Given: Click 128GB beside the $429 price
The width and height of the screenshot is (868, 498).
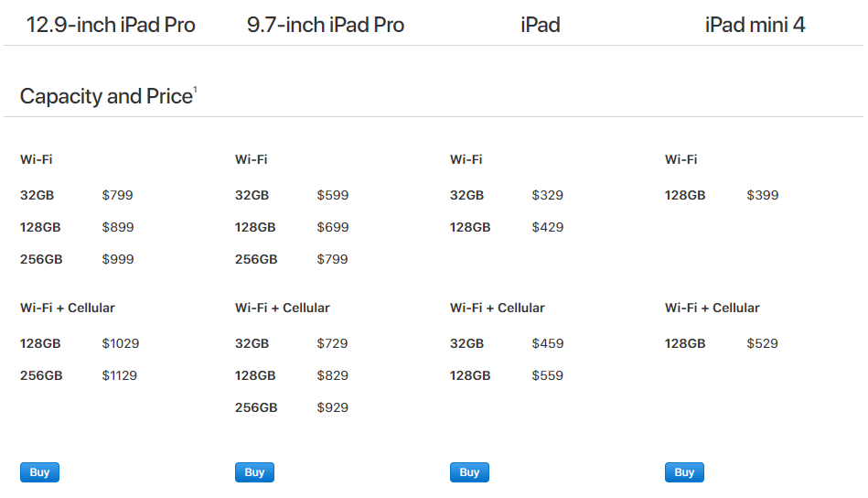Looking at the screenshot, I should click(470, 227).
